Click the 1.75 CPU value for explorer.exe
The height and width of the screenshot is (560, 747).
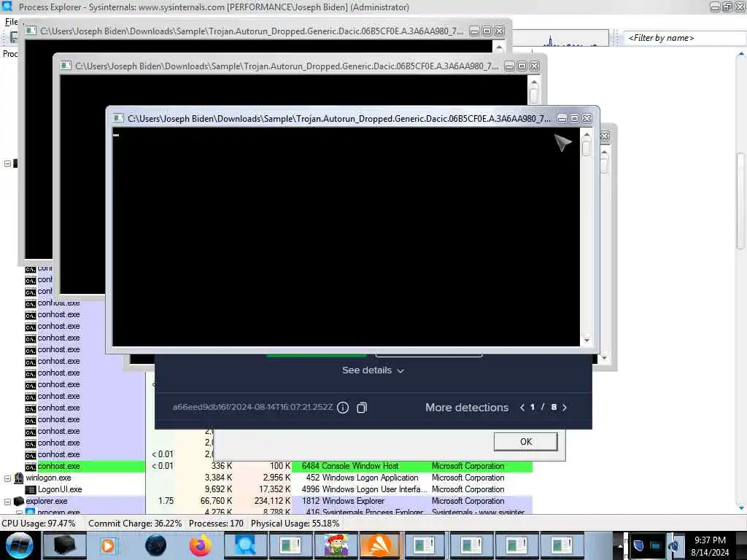[166, 501]
